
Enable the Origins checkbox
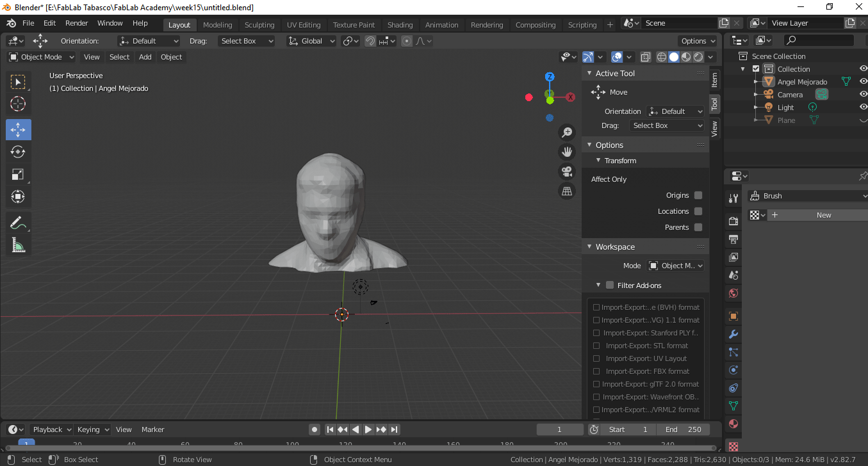click(698, 195)
